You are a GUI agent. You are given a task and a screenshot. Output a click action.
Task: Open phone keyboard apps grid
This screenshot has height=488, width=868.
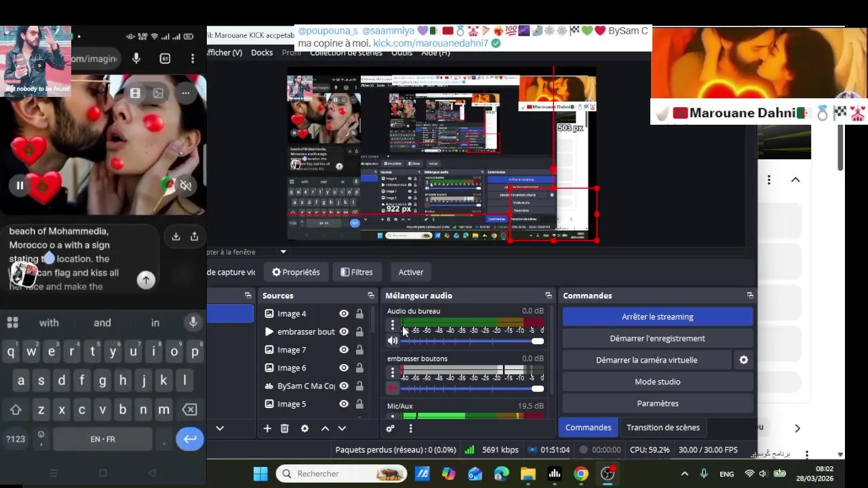[x=12, y=323]
